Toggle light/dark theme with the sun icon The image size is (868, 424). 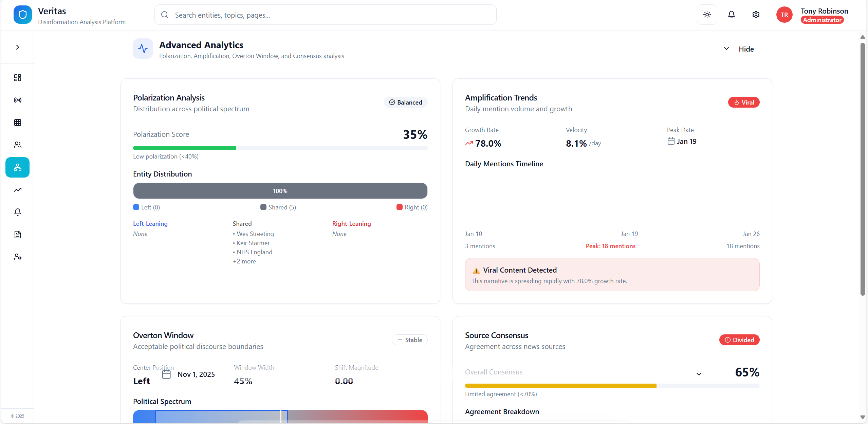pos(707,15)
